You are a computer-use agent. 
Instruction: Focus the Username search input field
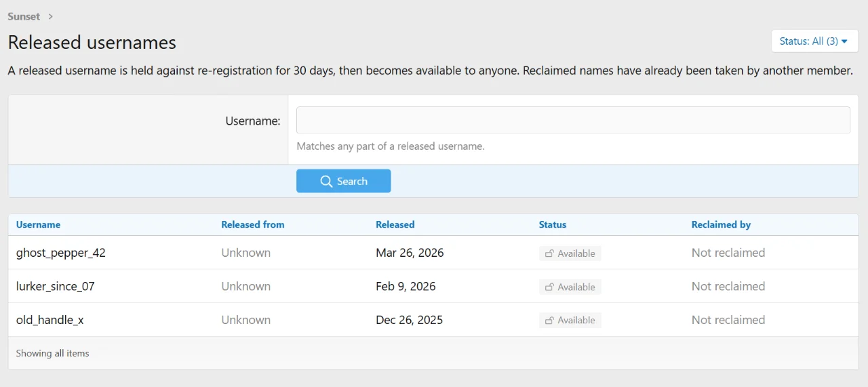coord(573,120)
